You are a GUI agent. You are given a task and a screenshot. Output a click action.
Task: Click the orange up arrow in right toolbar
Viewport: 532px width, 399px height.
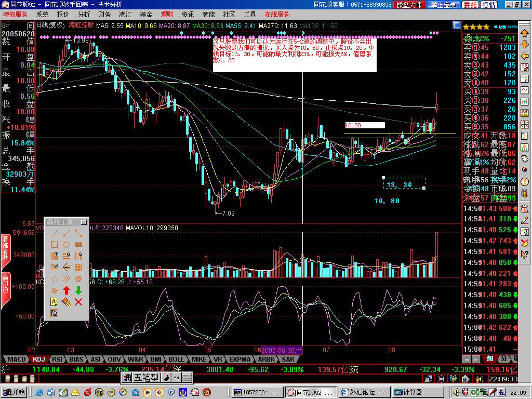click(525, 33)
